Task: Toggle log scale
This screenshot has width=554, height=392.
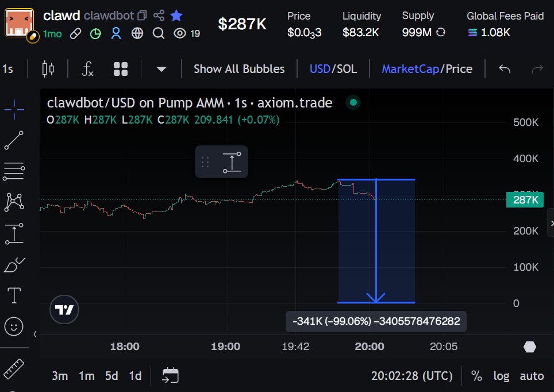Action: [x=501, y=376]
